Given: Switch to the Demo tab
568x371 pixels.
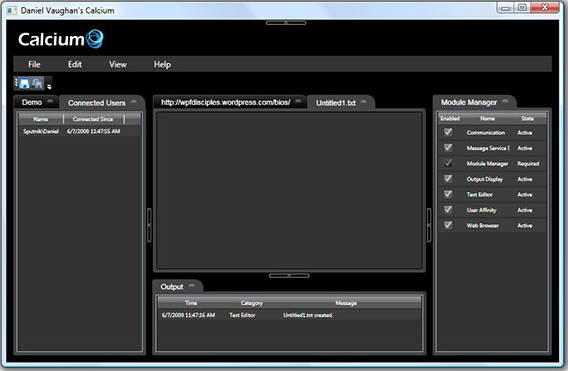Looking at the screenshot, I should click(x=32, y=102).
